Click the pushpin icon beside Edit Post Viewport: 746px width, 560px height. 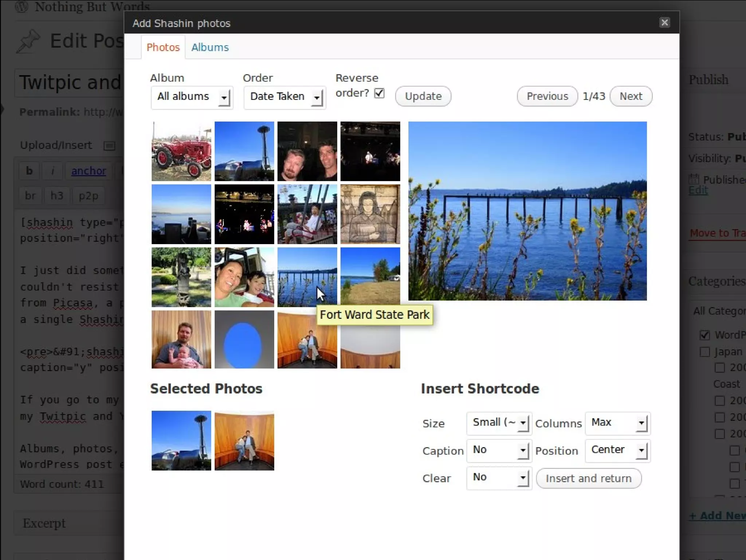coord(28,41)
